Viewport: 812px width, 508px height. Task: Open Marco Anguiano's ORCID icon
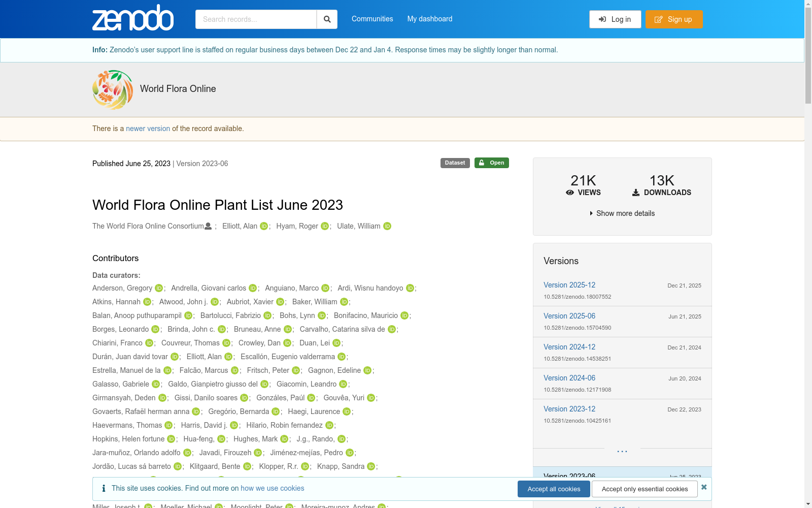click(x=325, y=288)
